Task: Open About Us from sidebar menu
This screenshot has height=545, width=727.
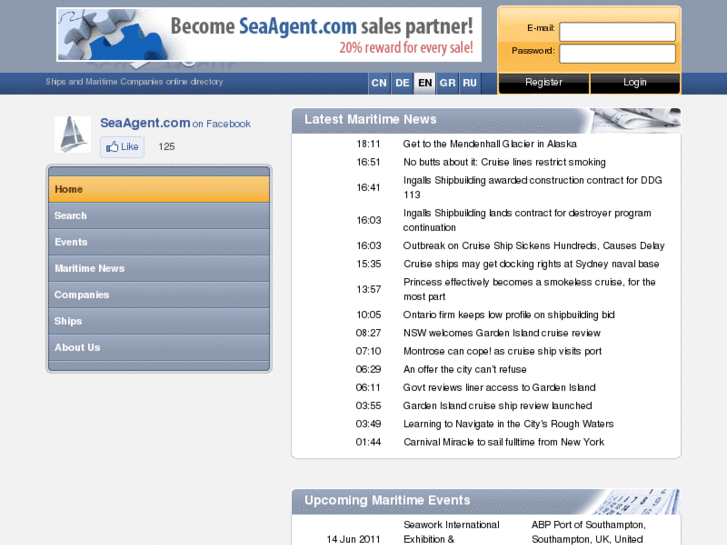Action: coord(159,347)
